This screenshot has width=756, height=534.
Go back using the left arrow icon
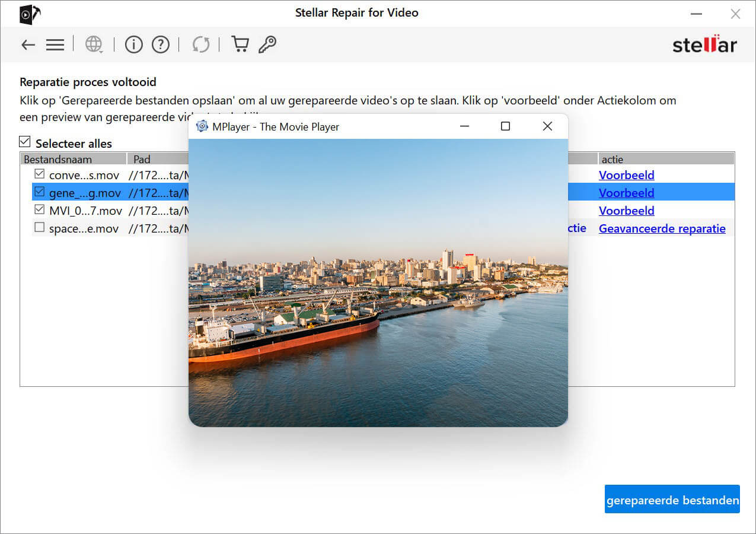click(28, 44)
